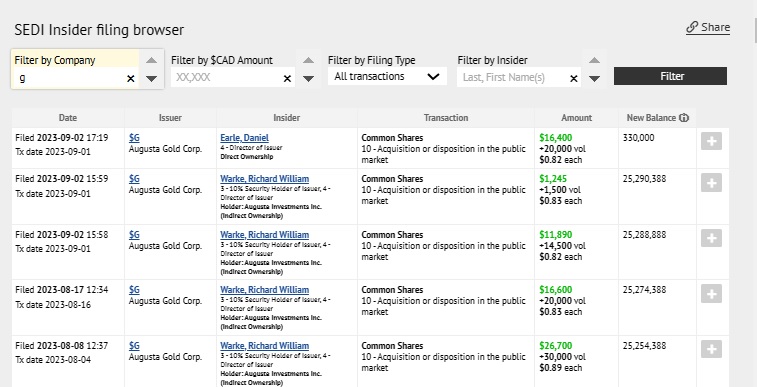The height and width of the screenshot is (387, 757).
Task: Open the Filing Type dropdown
Action: click(387, 76)
